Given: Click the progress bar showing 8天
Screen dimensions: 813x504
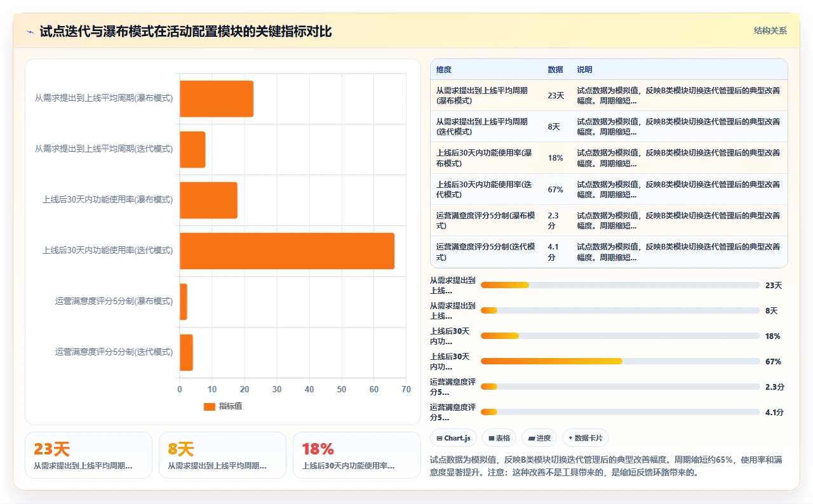Looking at the screenshot, I should [621, 310].
